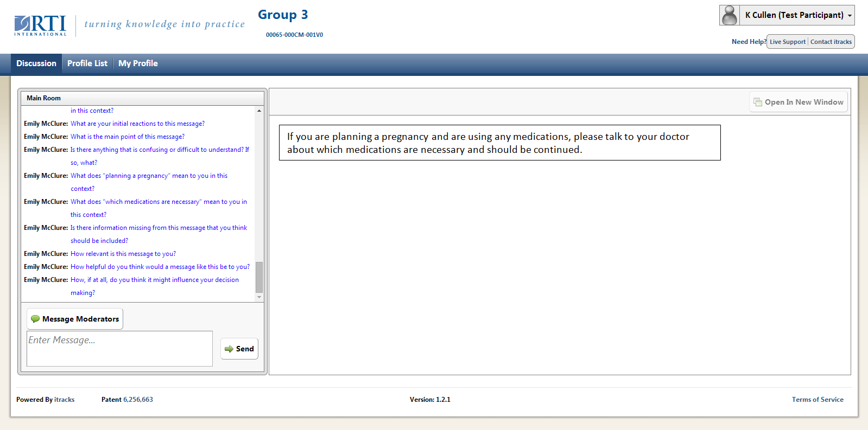This screenshot has height=430, width=868.
Task: Click the Enter Message text field
Action: pos(119,349)
